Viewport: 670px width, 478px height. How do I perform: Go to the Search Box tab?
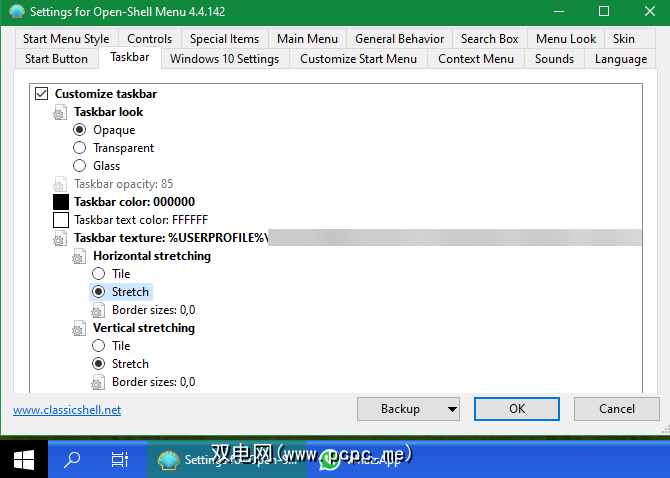[x=490, y=39]
